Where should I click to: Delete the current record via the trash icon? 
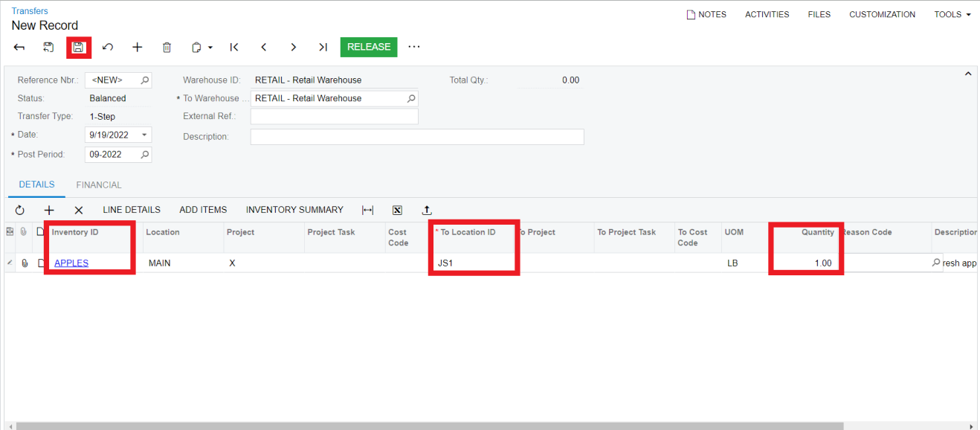167,47
